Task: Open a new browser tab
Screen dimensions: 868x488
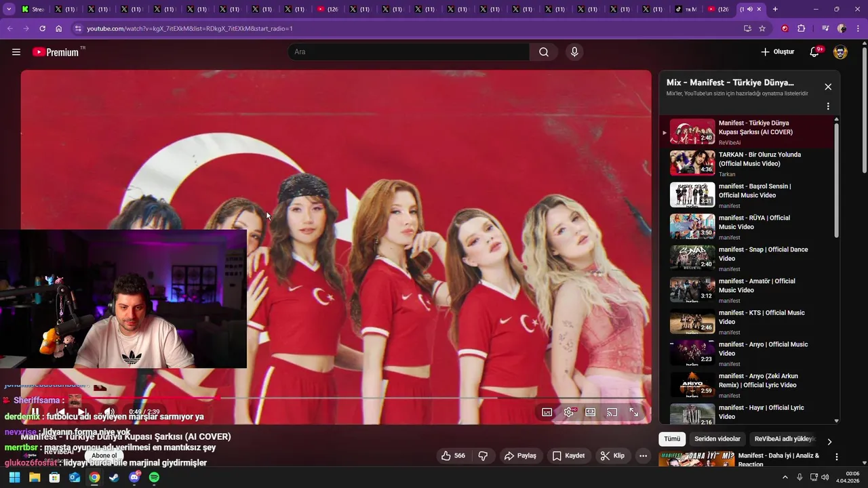Action: 775,9
